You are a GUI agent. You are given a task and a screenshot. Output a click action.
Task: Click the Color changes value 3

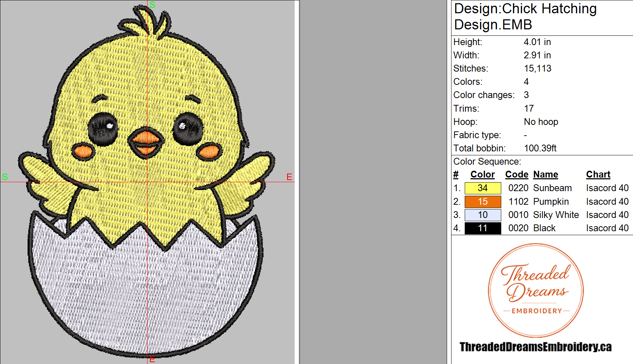click(526, 95)
